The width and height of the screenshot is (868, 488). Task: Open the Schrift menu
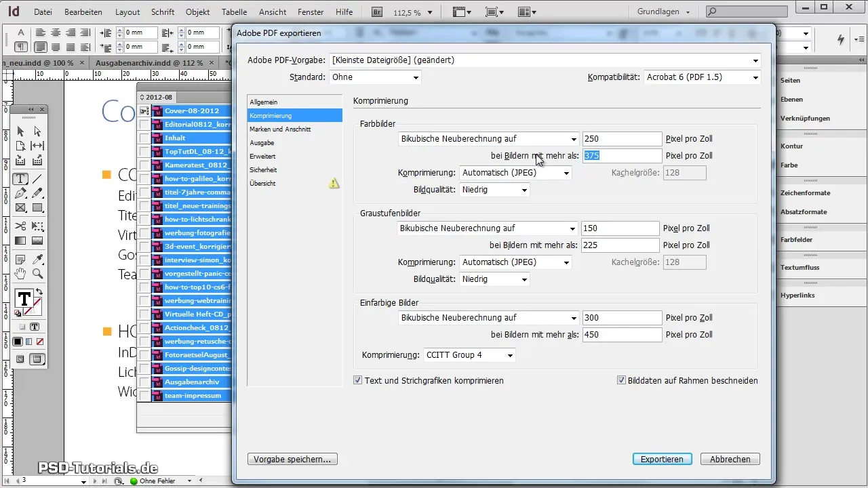(163, 12)
